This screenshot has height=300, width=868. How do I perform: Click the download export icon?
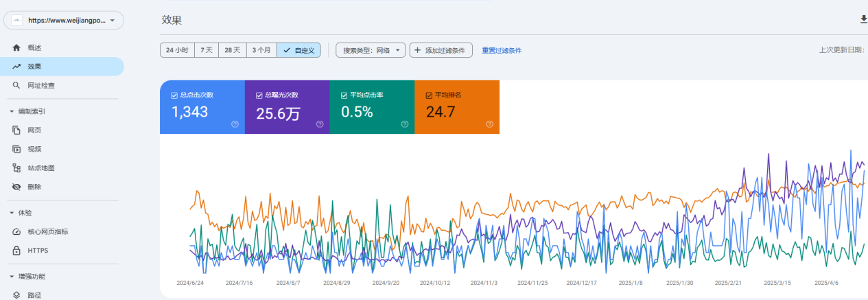863,20
